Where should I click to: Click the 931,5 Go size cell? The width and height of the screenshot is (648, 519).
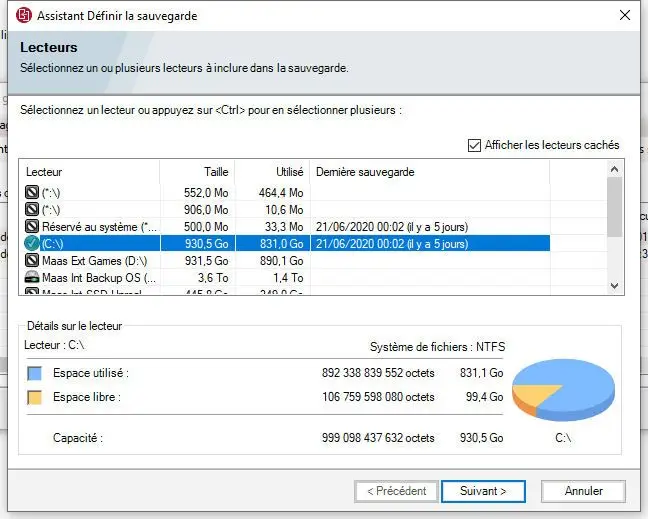[206, 261]
